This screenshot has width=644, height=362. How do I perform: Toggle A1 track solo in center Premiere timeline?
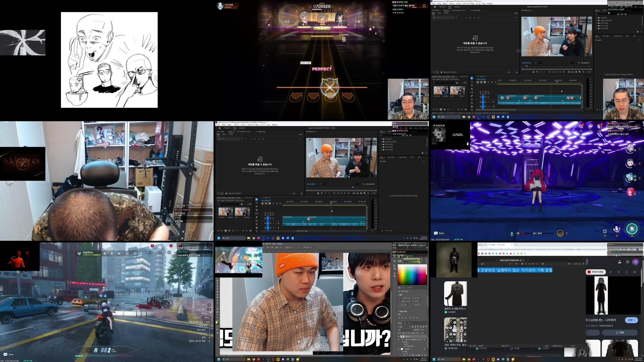click(276, 223)
